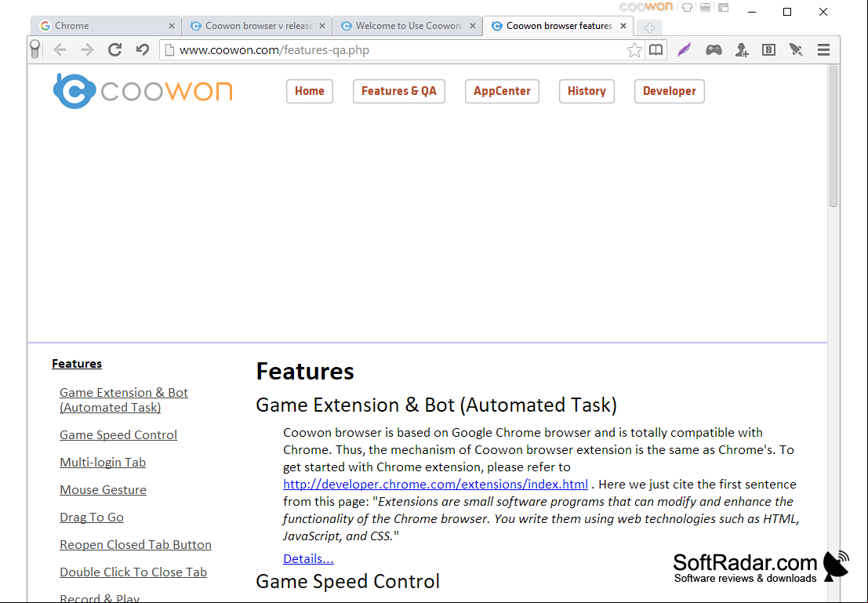Viewport: 868px width, 603px height.
Task: Minimize the browser window
Action: click(751, 12)
